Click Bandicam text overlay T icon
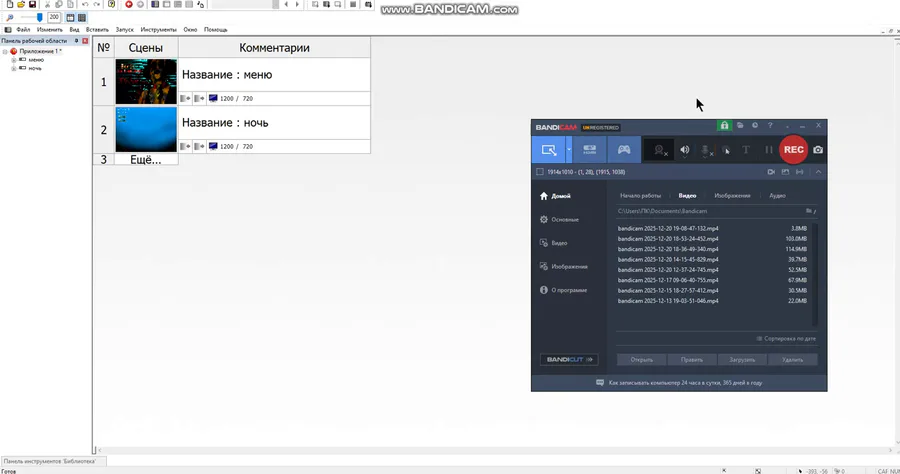 pyautogui.click(x=746, y=150)
